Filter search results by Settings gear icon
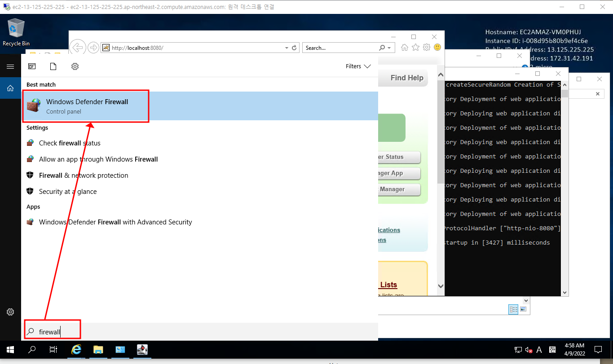613x364 pixels. click(x=75, y=66)
